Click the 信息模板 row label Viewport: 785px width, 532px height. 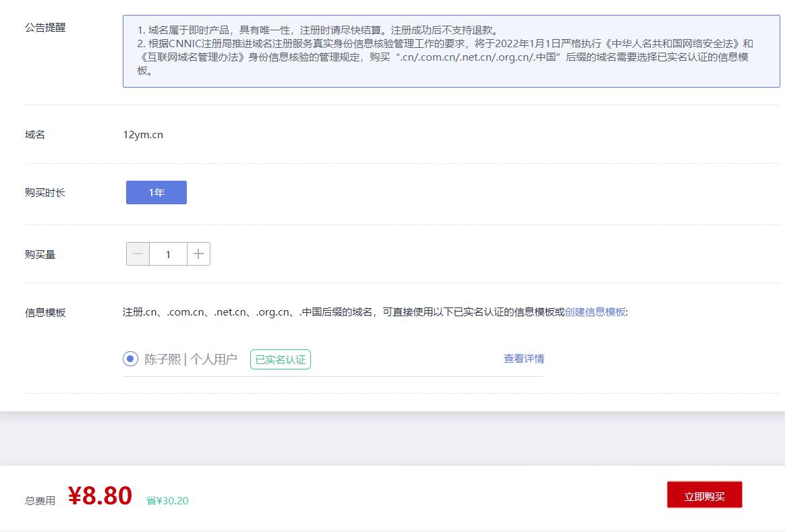(45, 313)
